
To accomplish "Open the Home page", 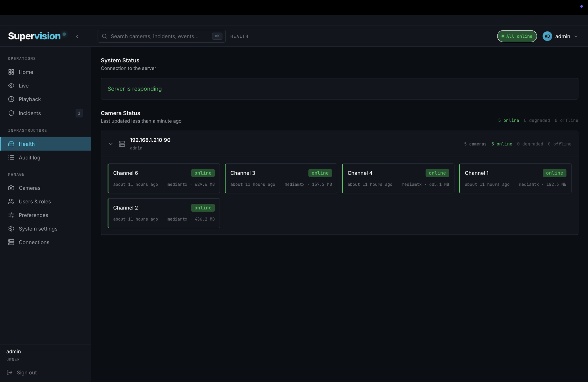I will [x=46, y=72].
